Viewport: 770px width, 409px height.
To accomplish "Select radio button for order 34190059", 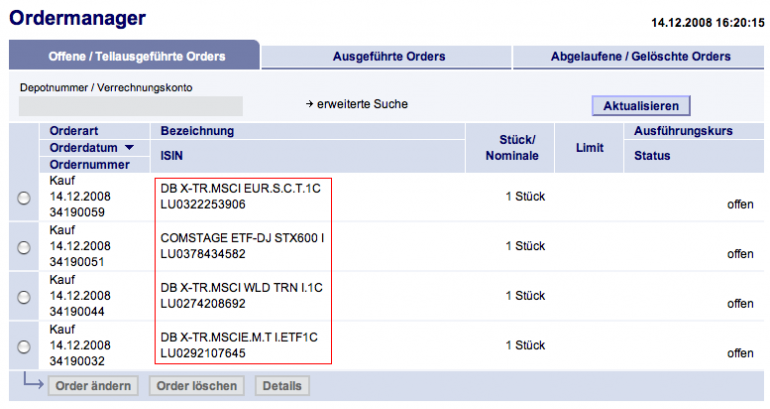I will (x=24, y=198).
